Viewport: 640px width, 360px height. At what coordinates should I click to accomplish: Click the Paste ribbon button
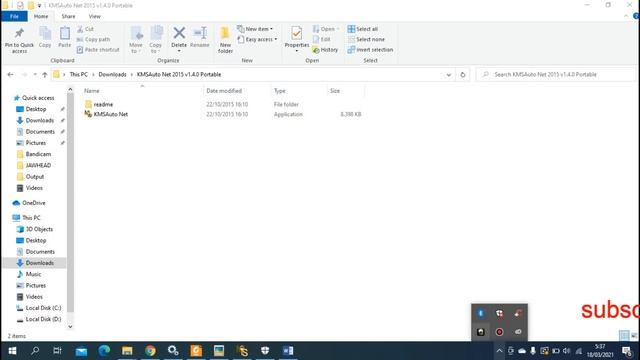[64, 37]
